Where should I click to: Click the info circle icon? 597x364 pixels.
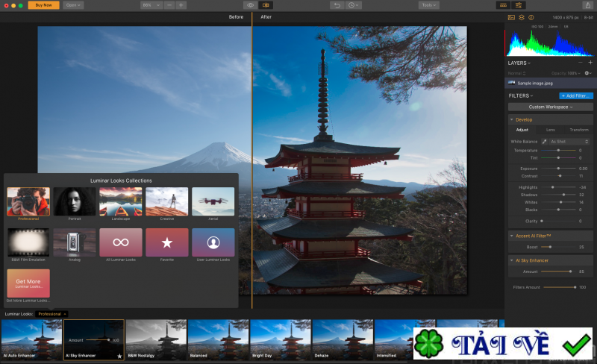(531, 17)
